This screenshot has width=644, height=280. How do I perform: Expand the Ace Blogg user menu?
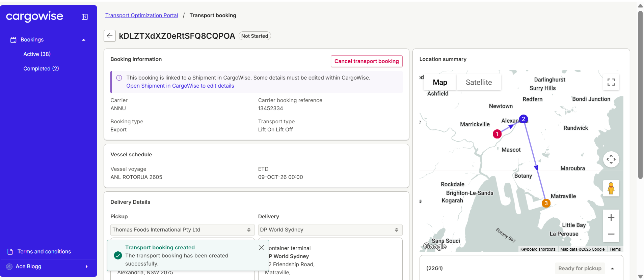[x=86, y=267]
